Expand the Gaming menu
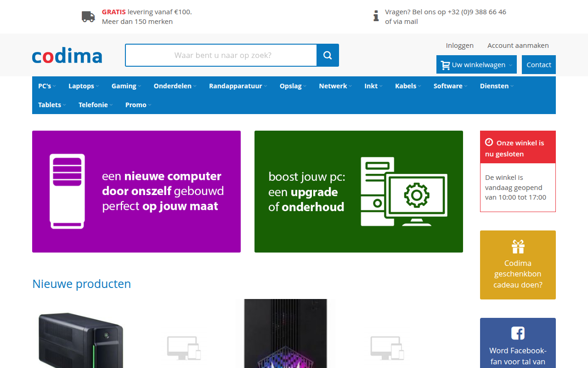The width and height of the screenshot is (588, 368). tap(126, 86)
